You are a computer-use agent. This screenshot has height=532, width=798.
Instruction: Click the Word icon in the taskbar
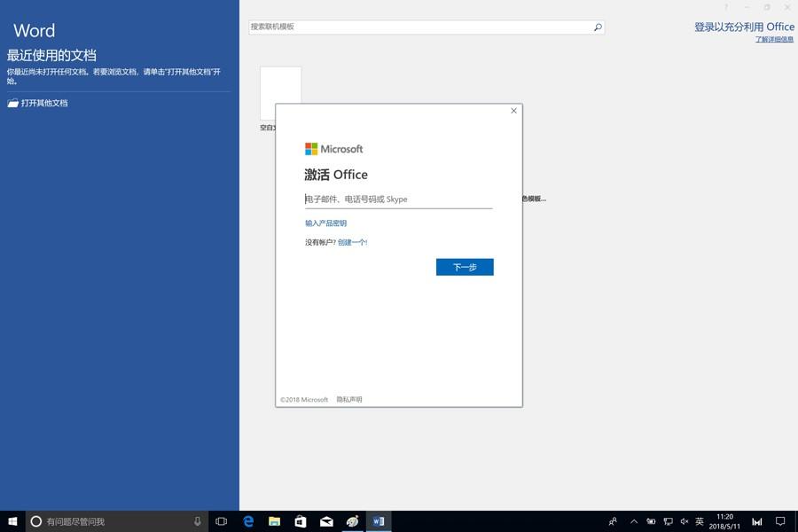click(x=379, y=521)
